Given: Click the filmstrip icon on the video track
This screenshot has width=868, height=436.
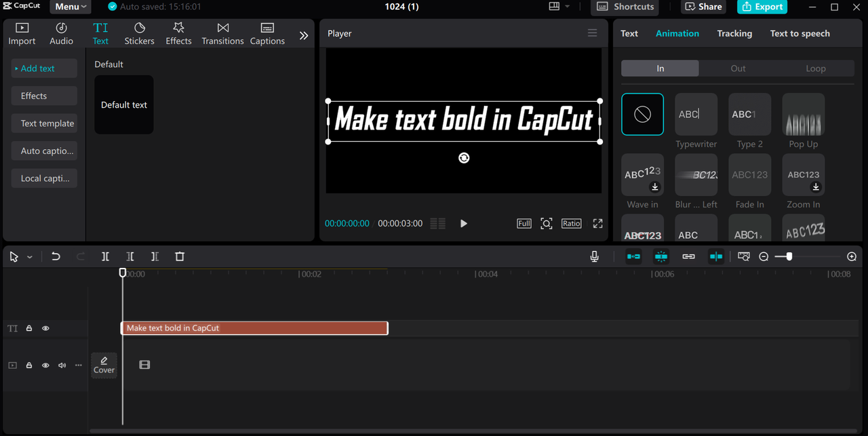Looking at the screenshot, I should coord(144,365).
